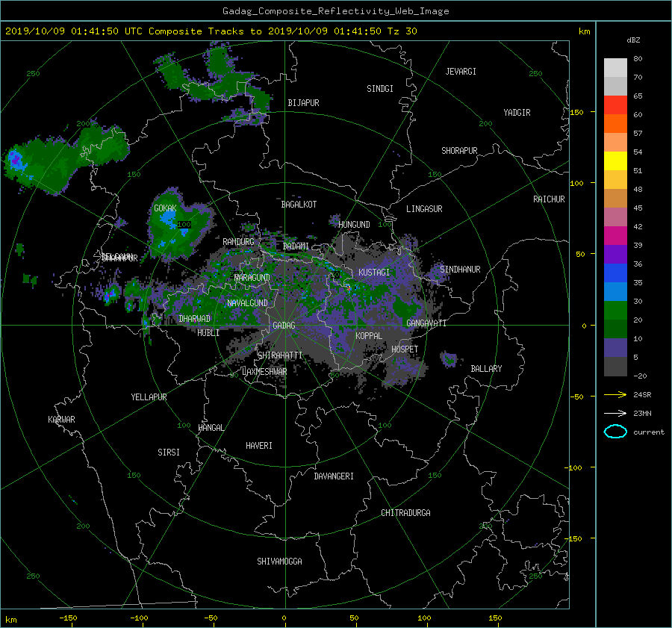Image resolution: width=672 pixels, height=628 pixels.
Task: Click the YELLAPUR city label
Action: coord(149,397)
